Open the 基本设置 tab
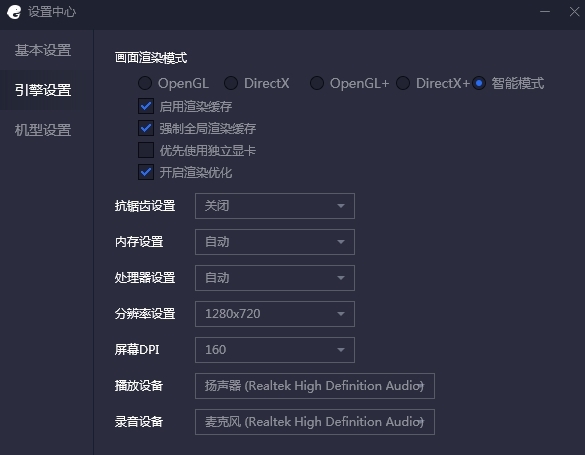 pos(43,50)
